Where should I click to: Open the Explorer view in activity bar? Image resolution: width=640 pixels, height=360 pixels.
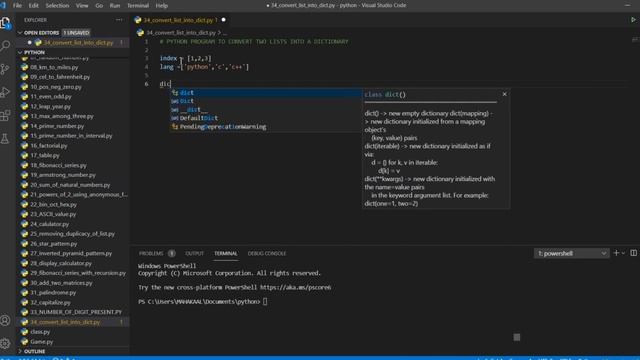pos(5,23)
